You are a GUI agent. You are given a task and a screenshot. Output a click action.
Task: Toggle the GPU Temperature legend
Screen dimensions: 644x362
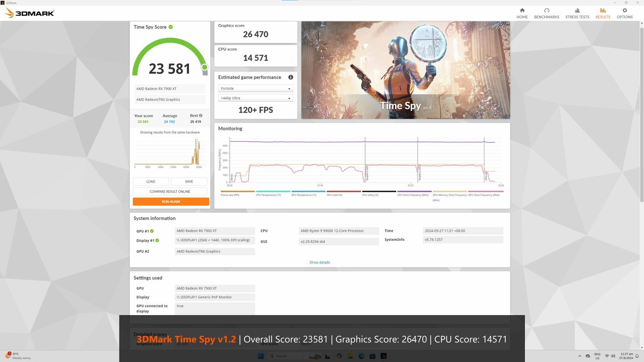(x=308, y=193)
